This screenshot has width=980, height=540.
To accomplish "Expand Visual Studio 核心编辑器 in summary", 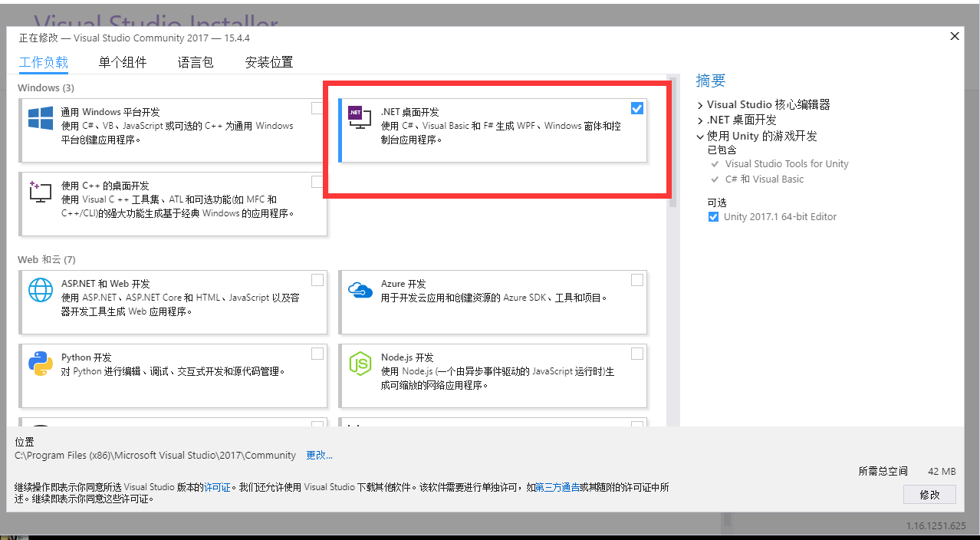I will 700,105.
